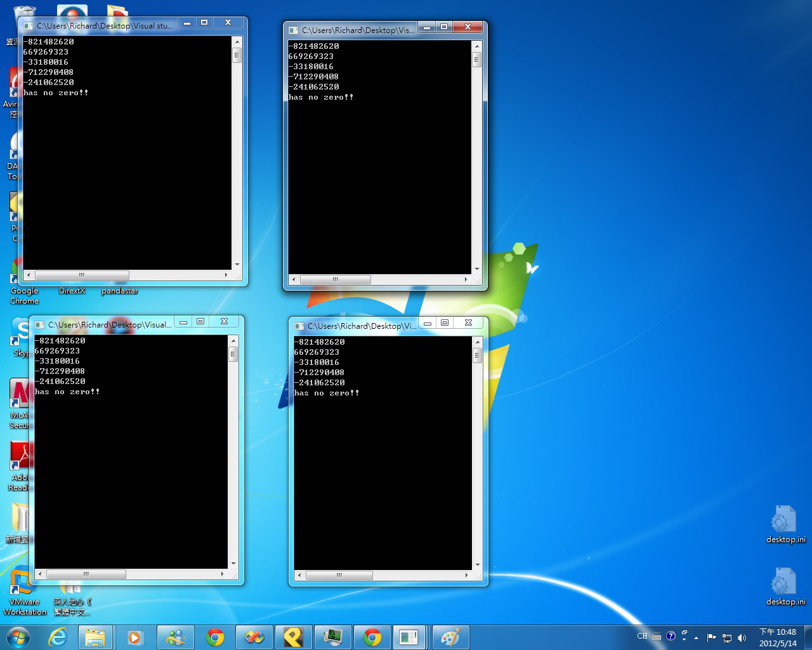Expand the language bar options arrow
812x650 pixels.
[684, 639]
